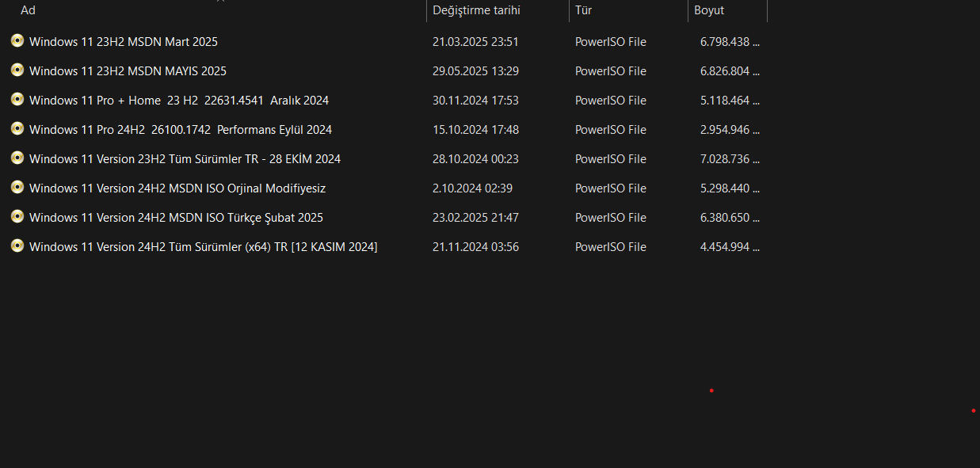Click the disc icon of the 28 EKİM 2024 file
This screenshot has width=980, height=468.
(17, 158)
